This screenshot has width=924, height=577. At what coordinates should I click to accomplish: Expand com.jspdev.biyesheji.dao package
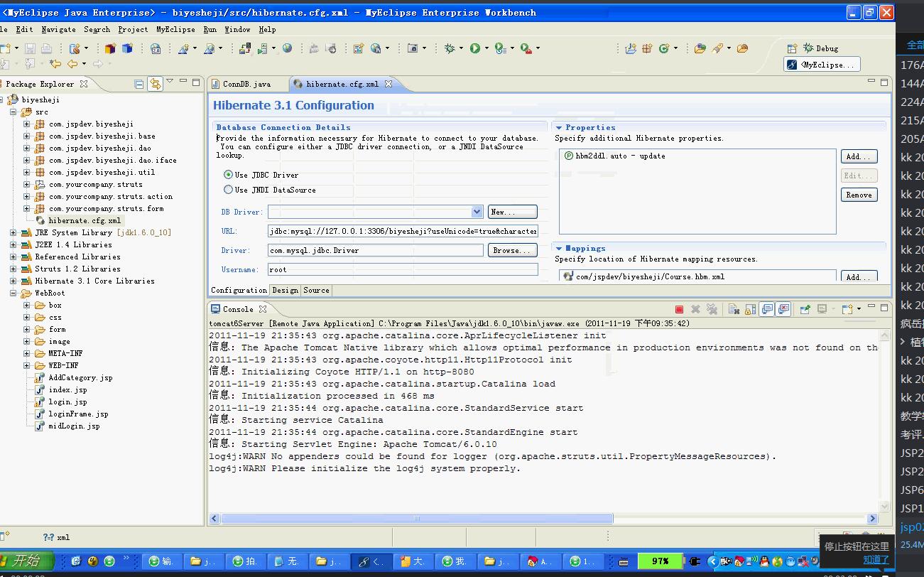(x=27, y=148)
